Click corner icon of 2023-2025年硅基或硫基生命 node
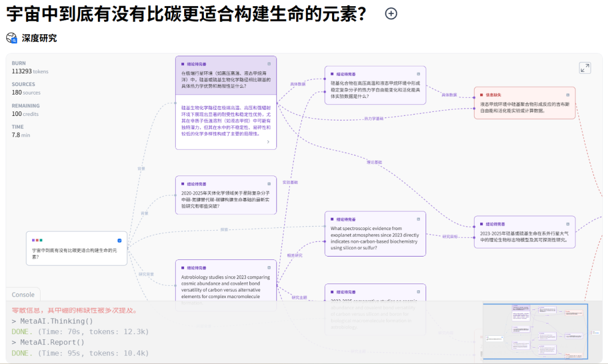The width and height of the screenshot is (608, 364). (567, 224)
